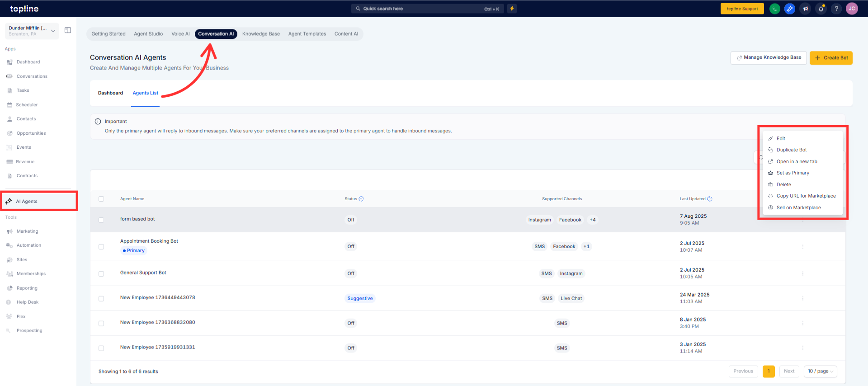Open the Knowledge Base tab
This screenshot has width=868, height=386.
tap(261, 34)
